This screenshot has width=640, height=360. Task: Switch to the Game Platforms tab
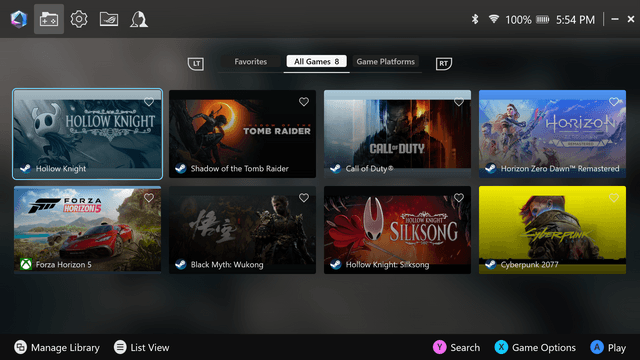coord(386,62)
